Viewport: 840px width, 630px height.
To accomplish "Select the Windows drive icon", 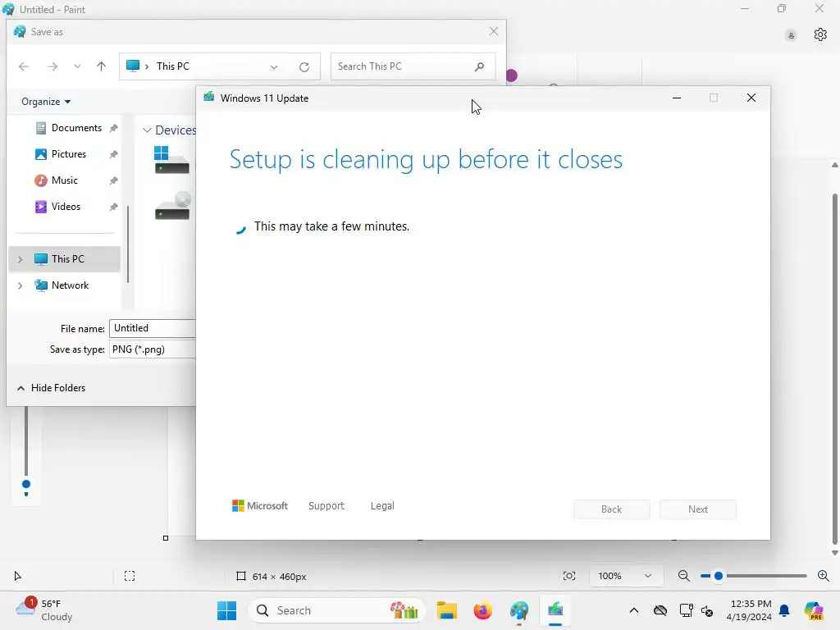I will [x=171, y=160].
